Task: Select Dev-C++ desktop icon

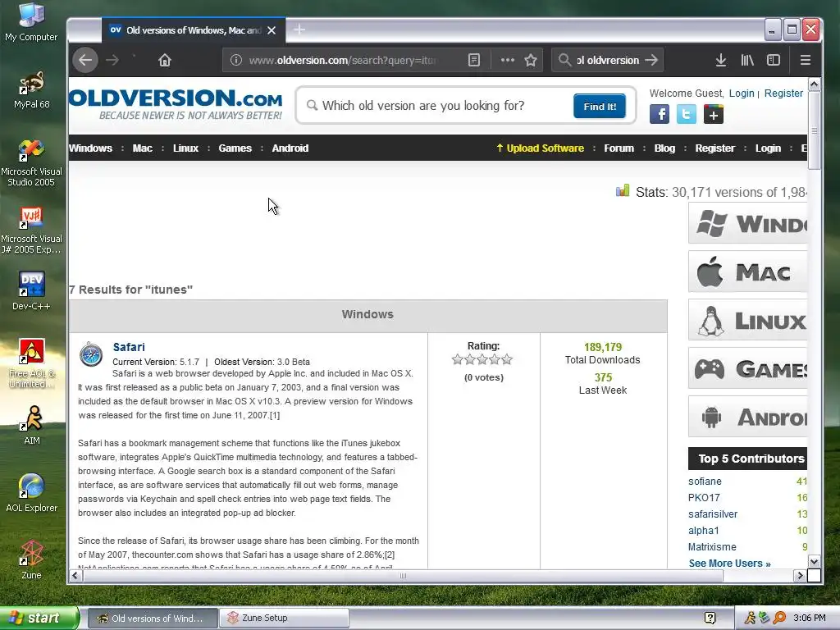Action: (x=31, y=290)
